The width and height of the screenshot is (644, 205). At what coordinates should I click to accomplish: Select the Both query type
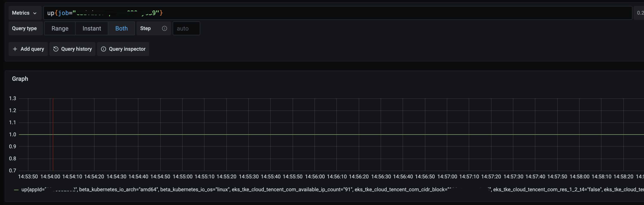click(121, 28)
